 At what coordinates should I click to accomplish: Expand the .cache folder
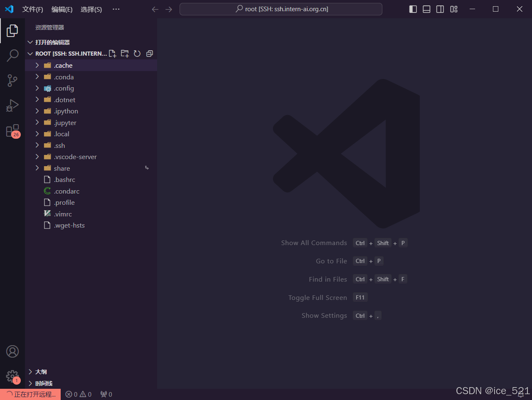pyautogui.click(x=91, y=65)
